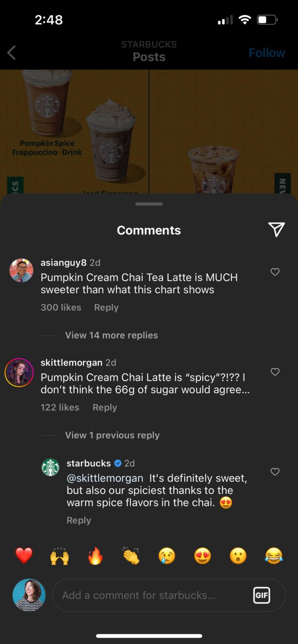Send clapping hands emoji reaction
298x644 pixels.
(131, 556)
